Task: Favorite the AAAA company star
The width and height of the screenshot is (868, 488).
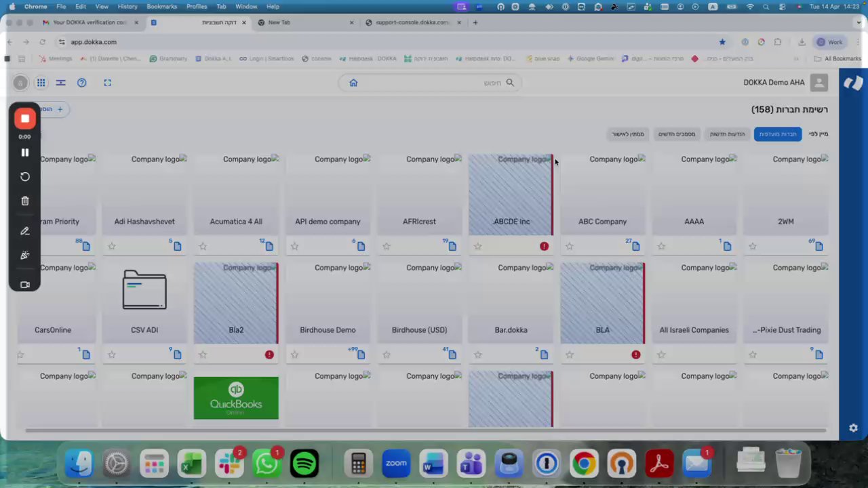Action: [661, 246]
